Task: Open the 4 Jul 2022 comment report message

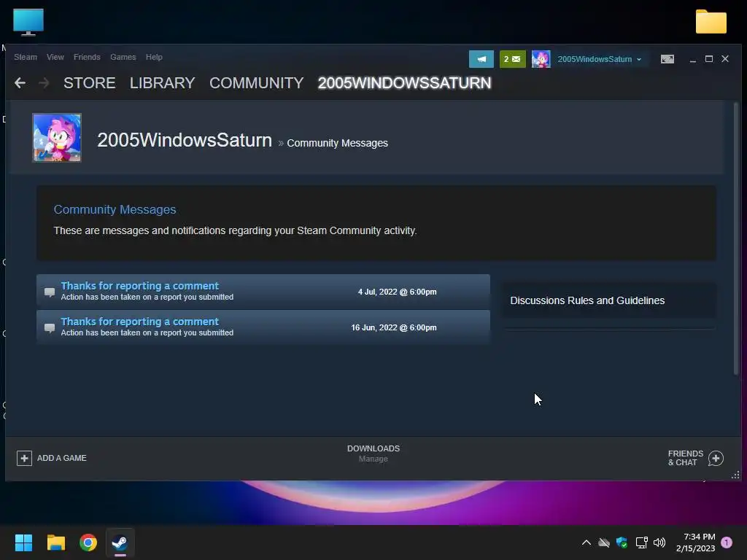Action: point(263,292)
